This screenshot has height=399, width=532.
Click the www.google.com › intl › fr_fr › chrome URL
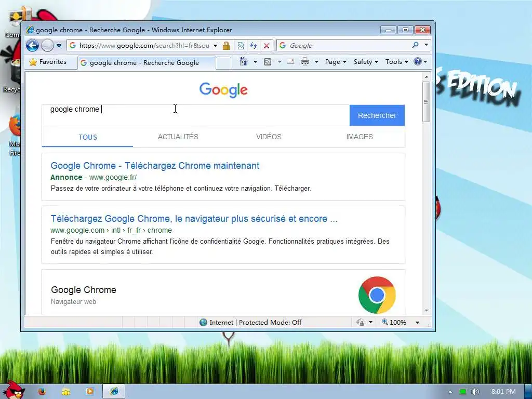[111, 230]
